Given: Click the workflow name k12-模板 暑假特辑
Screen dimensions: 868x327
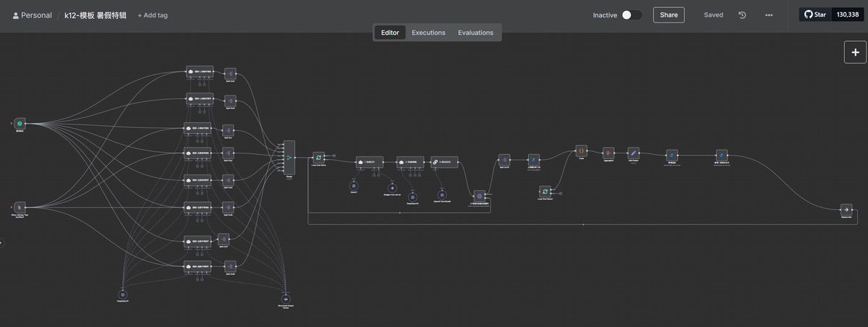Looking at the screenshot, I should coord(95,15).
